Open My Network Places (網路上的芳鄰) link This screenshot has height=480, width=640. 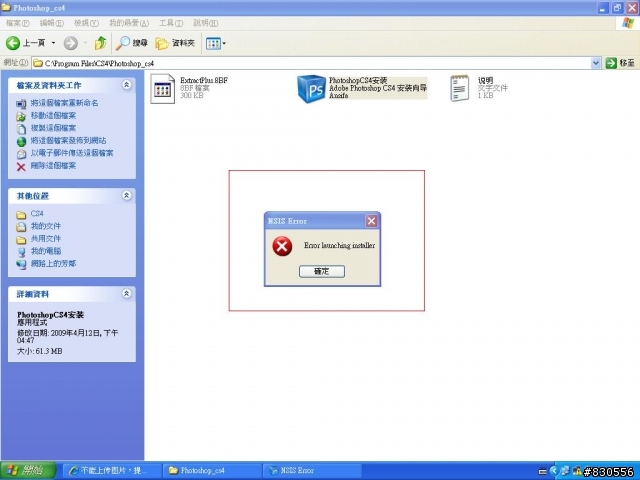tap(53, 264)
